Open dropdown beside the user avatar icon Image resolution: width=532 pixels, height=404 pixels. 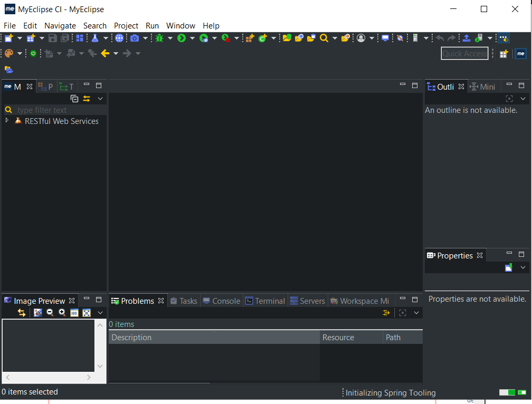click(372, 38)
